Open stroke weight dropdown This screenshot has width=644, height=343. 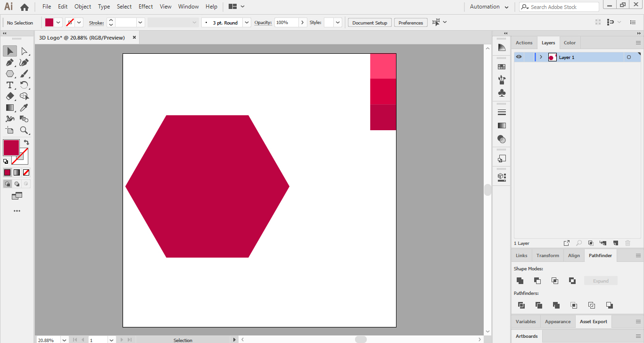[x=140, y=22]
